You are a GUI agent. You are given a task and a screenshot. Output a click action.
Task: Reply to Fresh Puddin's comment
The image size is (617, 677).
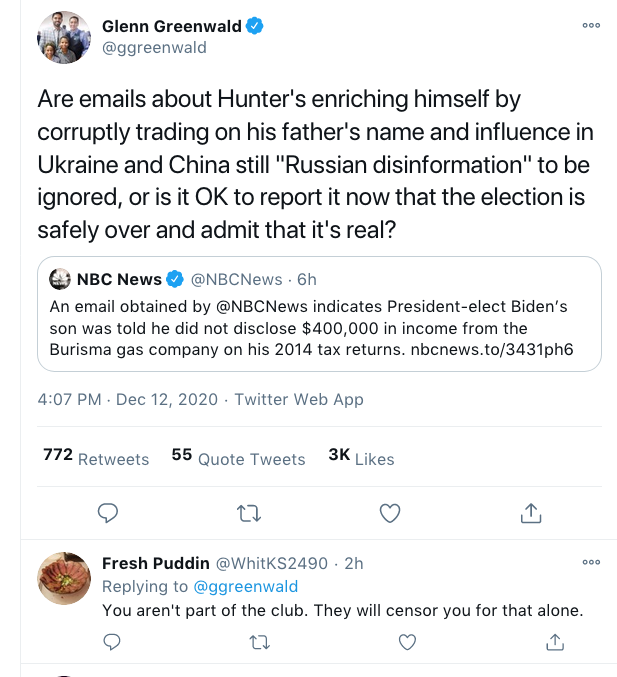tap(113, 642)
